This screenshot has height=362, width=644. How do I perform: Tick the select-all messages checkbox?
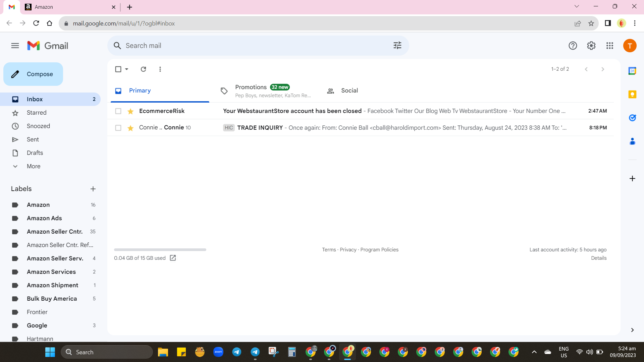[118, 69]
